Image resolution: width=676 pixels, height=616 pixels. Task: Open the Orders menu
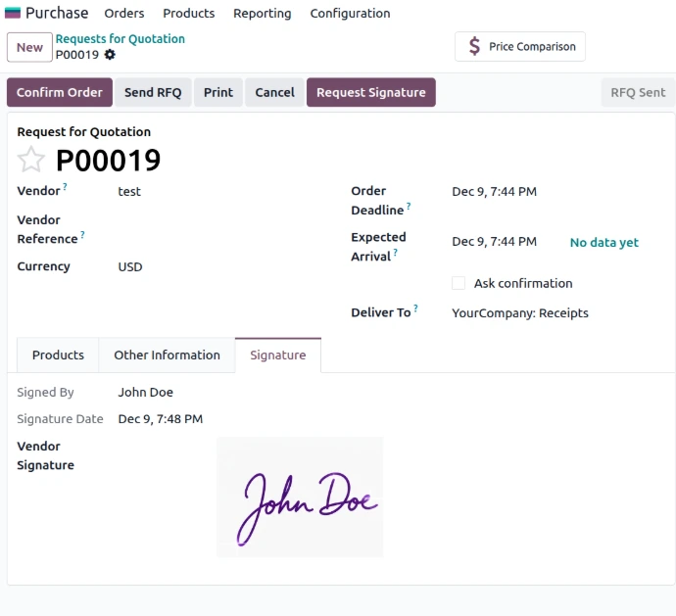(124, 14)
